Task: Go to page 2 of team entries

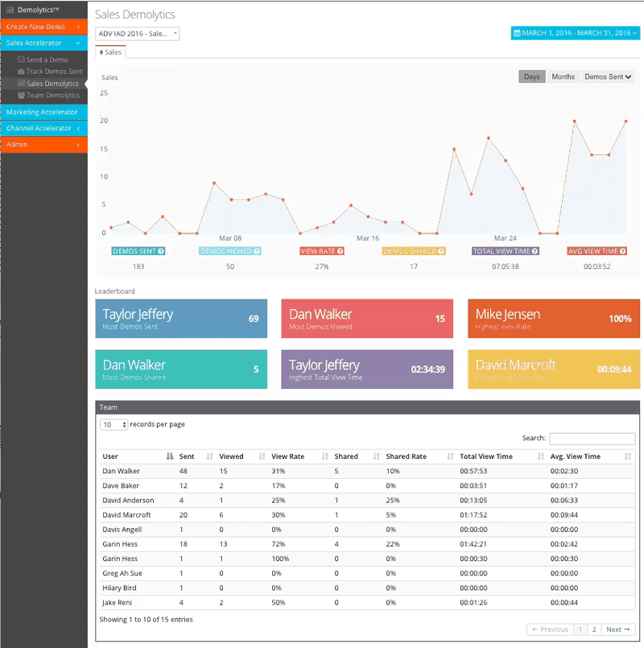Action: [594, 629]
